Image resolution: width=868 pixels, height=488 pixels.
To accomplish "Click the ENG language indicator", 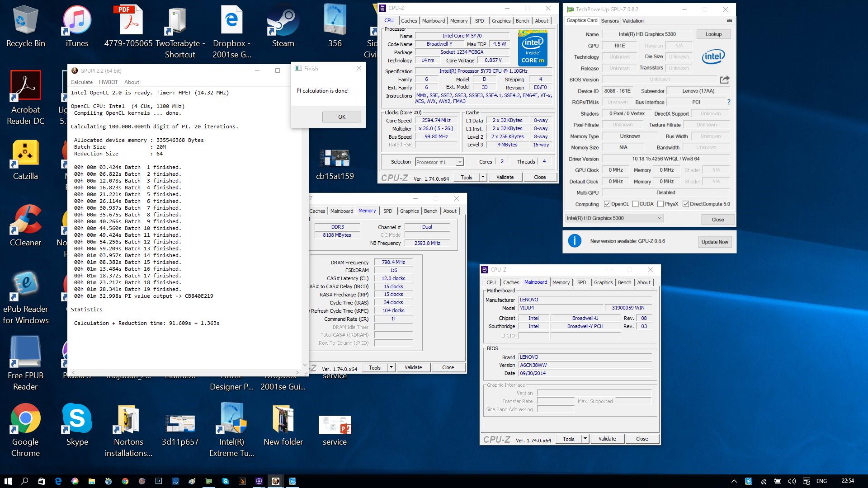I will [x=821, y=481].
